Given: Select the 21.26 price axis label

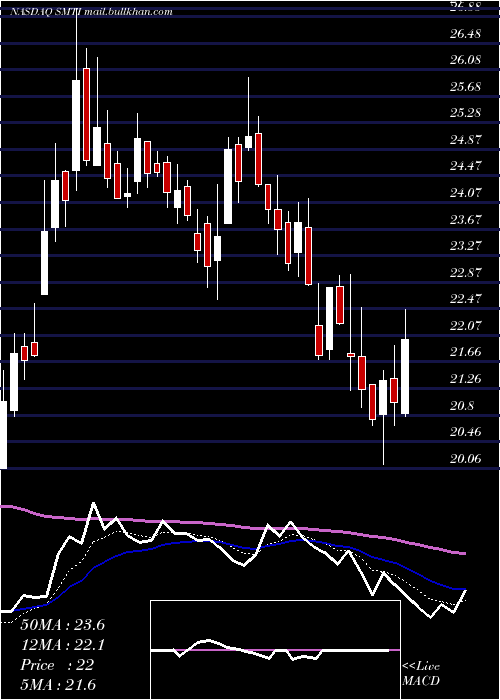Looking at the screenshot, I should click(x=465, y=378).
